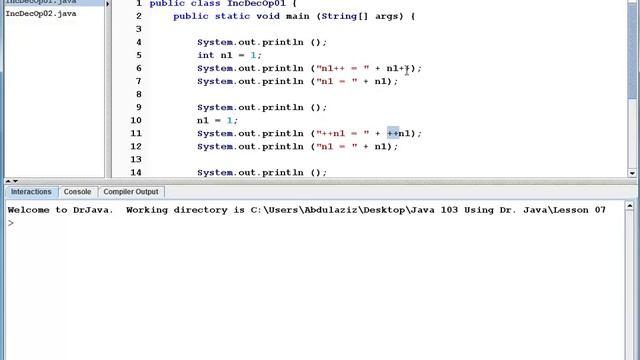Image resolution: width=640 pixels, height=360 pixels.
Task: Click line 6 code containing "n1++ = "
Action: pos(309,68)
